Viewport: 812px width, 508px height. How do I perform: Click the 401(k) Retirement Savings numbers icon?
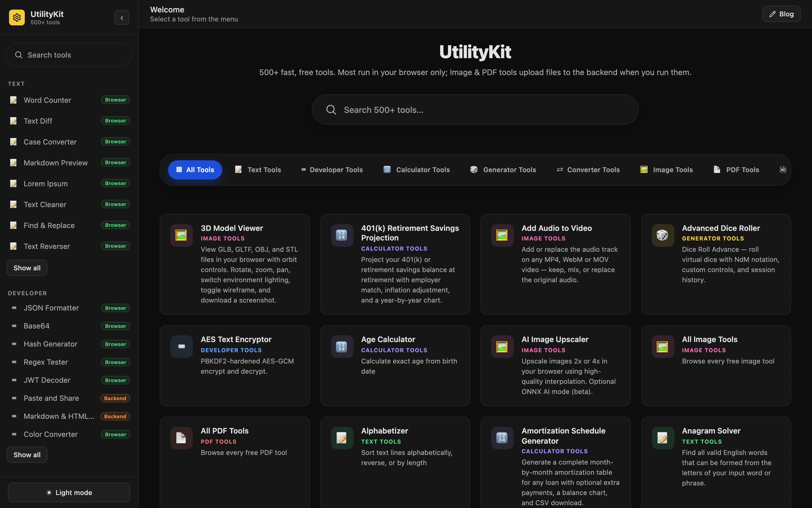click(342, 235)
